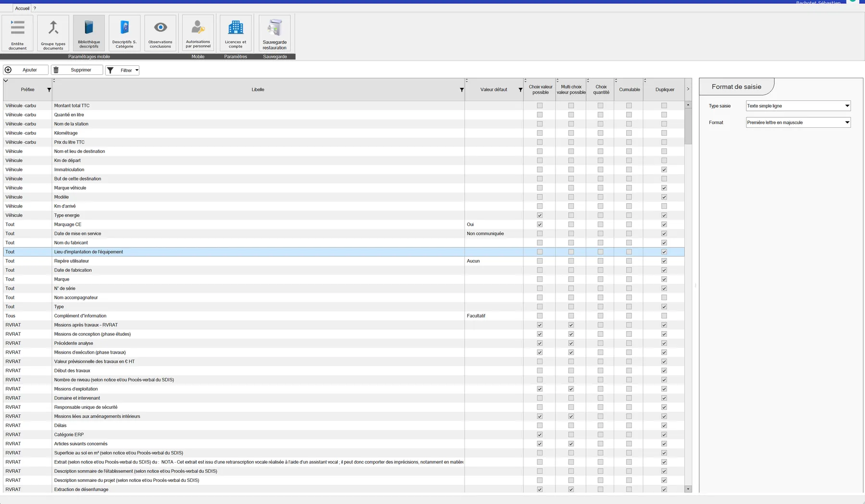Toggle Cumulable for Montant total TTC
Viewport: 865px width, 504px height.
tap(629, 106)
